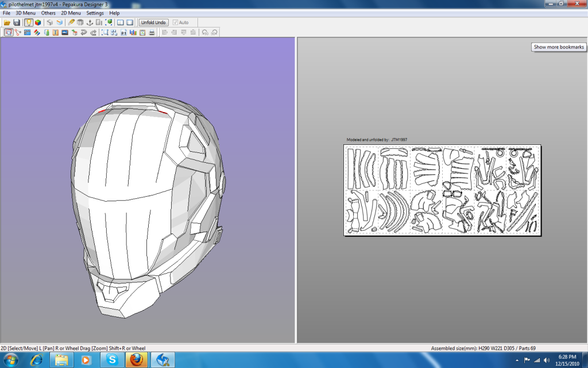Toggle the light bulb lighting icon
The height and width of the screenshot is (368, 588).
click(x=28, y=22)
